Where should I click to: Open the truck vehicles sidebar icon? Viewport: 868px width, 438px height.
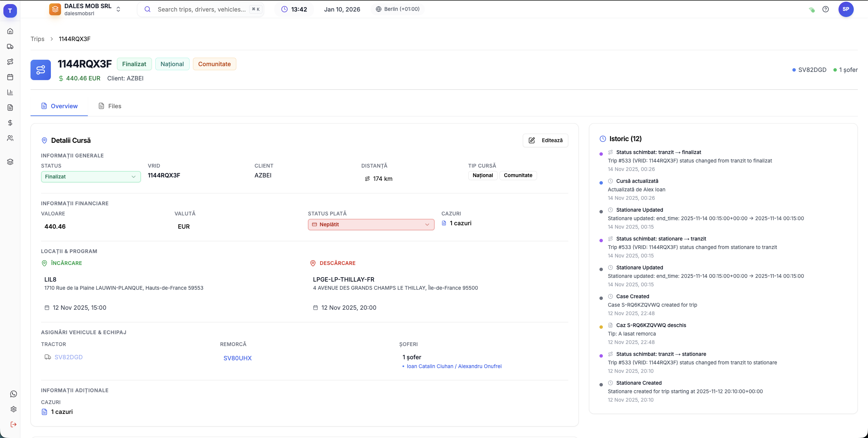coord(10,46)
